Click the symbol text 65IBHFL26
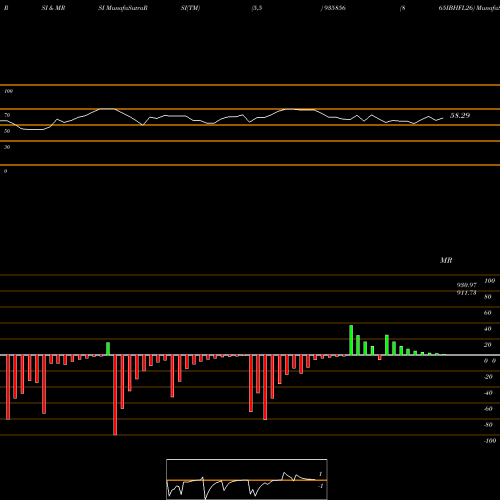 [456, 8]
